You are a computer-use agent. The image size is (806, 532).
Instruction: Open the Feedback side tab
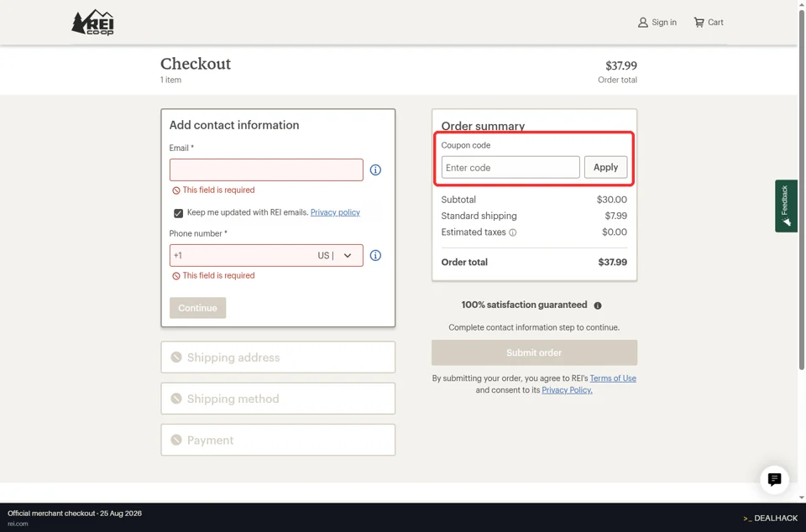(x=786, y=206)
